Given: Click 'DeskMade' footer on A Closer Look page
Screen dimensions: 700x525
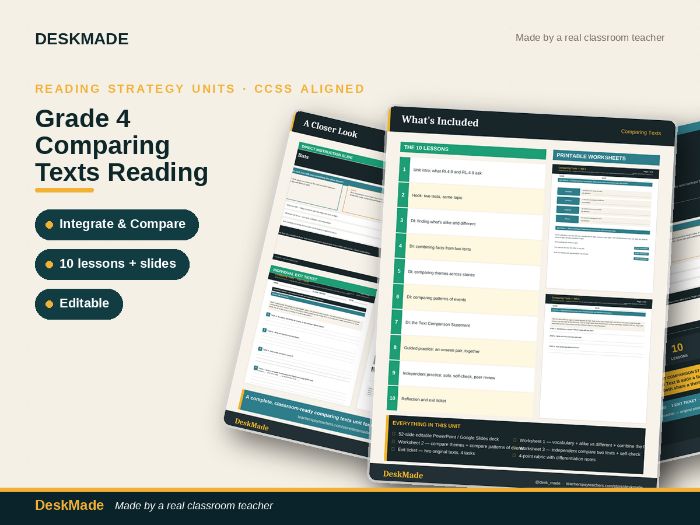Looking at the screenshot, I should point(251,424).
